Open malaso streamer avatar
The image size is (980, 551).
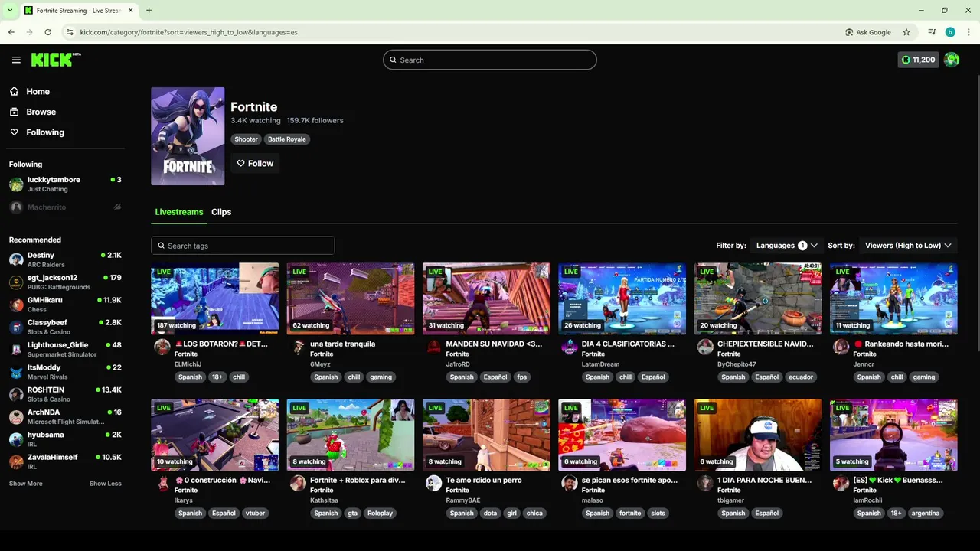click(x=569, y=483)
